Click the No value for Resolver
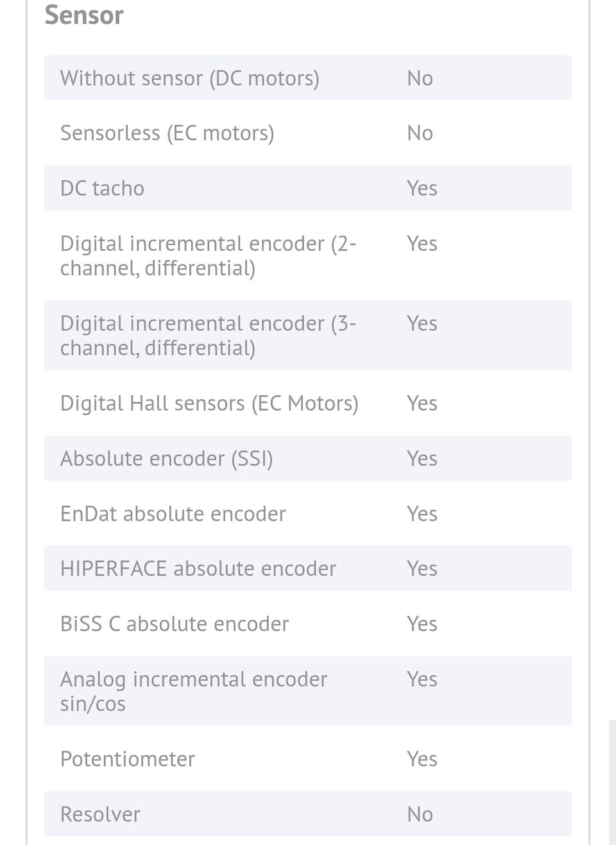616x845 pixels. point(420,814)
